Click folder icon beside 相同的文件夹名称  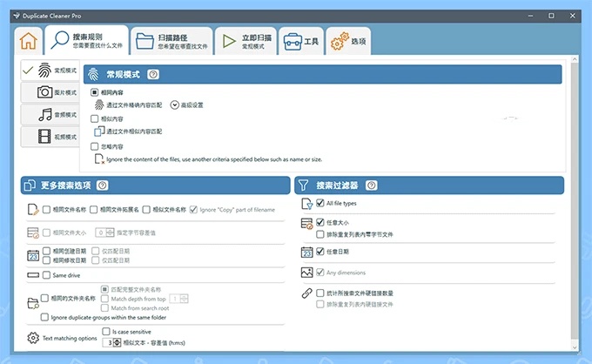[33, 303]
